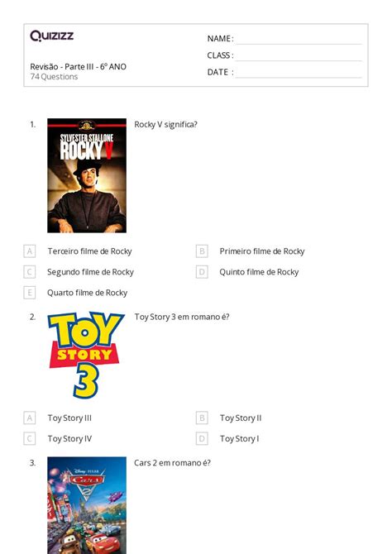Open the Rocky V poster image

[87, 175]
